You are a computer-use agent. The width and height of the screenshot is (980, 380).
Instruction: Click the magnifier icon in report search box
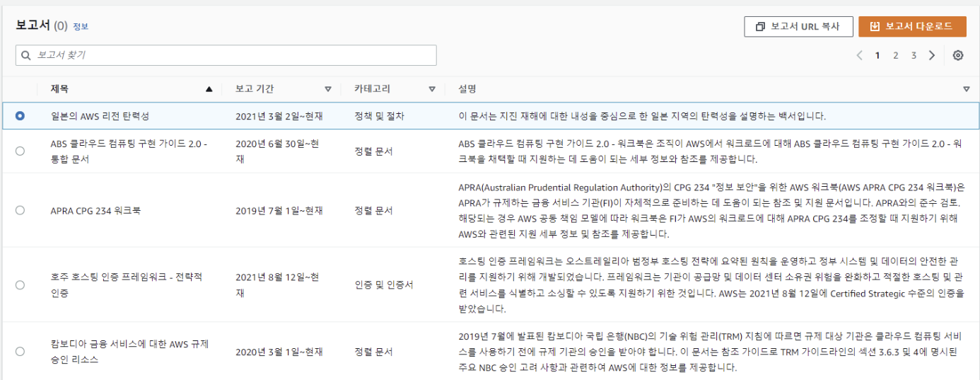point(27,55)
